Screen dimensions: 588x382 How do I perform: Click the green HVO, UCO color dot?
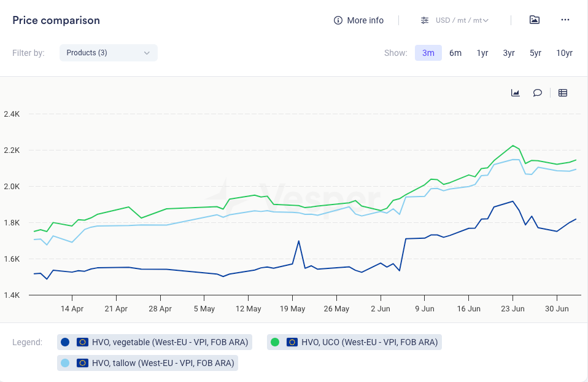[x=275, y=342]
